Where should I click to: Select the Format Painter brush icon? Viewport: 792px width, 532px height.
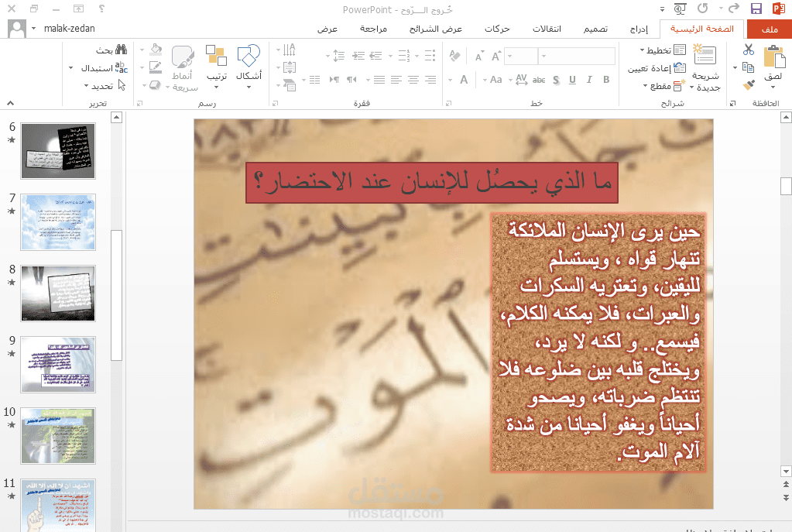point(749,84)
